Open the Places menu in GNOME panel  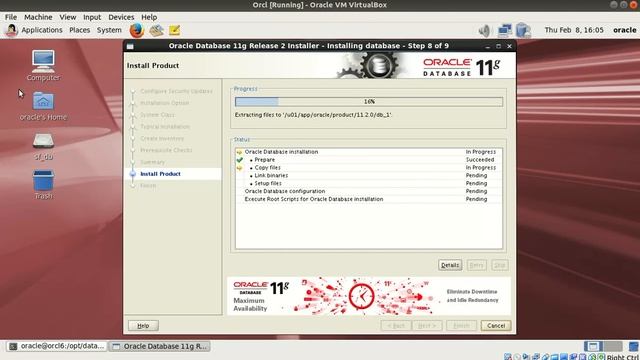pos(79,30)
